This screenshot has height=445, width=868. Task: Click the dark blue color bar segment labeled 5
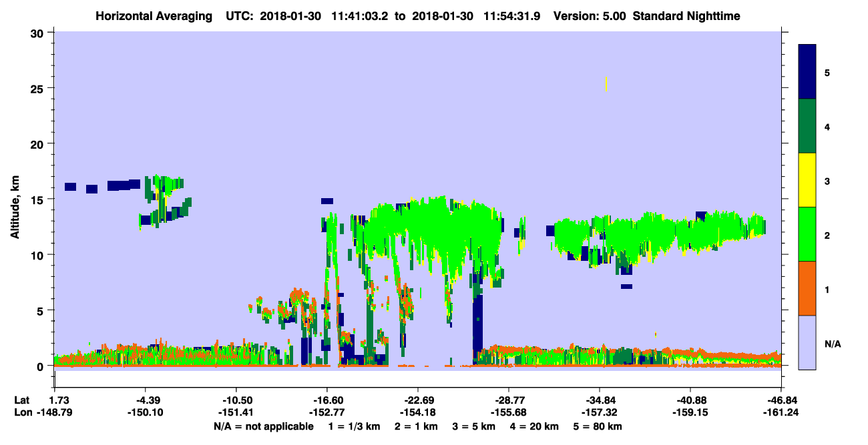pyautogui.click(x=807, y=71)
